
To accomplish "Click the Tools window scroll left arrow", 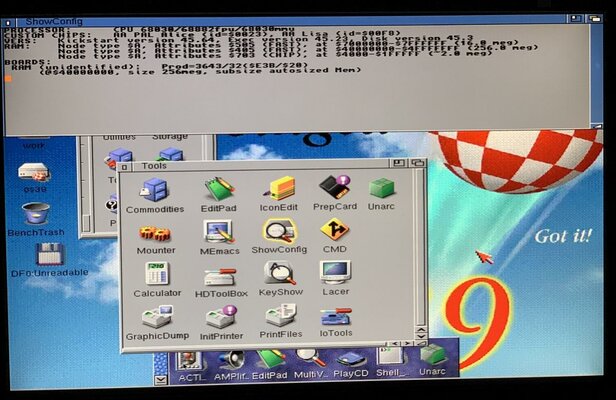I will [395, 343].
